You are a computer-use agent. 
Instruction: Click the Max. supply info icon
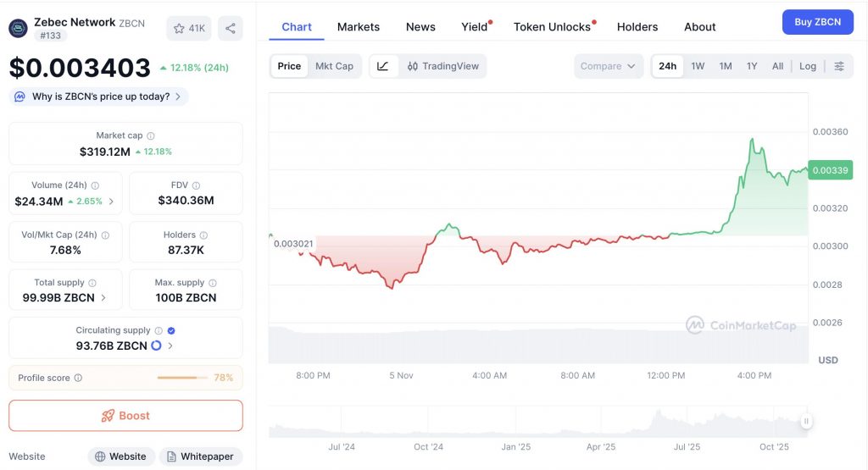coord(213,283)
